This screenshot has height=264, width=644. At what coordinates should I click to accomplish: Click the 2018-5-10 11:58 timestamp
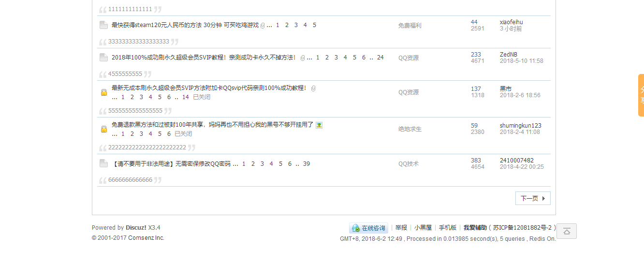pyautogui.click(x=522, y=61)
